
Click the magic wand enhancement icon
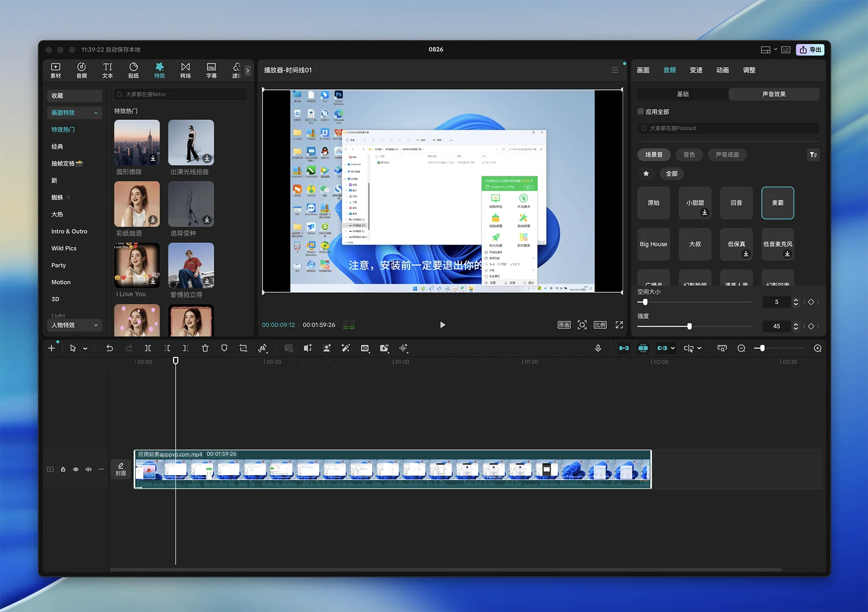tap(346, 348)
